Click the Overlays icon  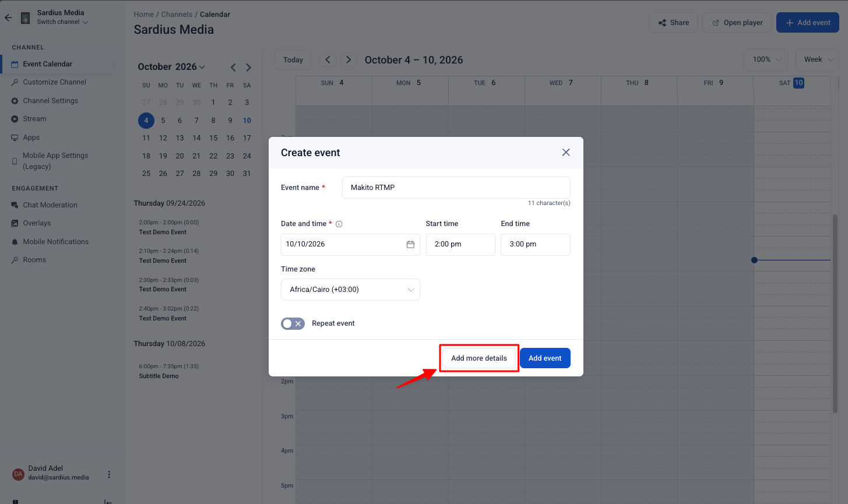coord(15,223)
